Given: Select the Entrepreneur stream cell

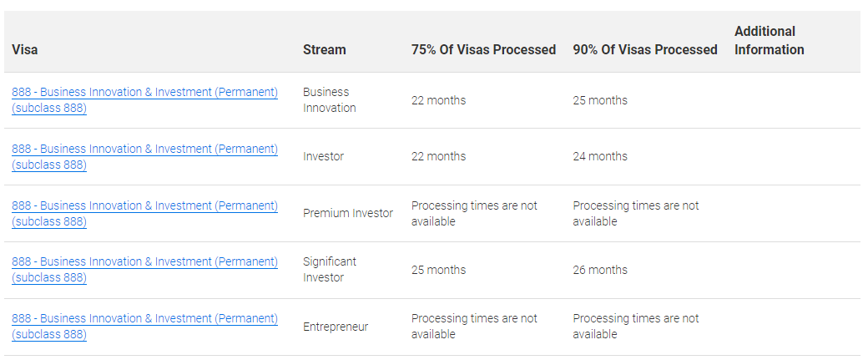Looking at the screenshot, I should tap(336, 327).
